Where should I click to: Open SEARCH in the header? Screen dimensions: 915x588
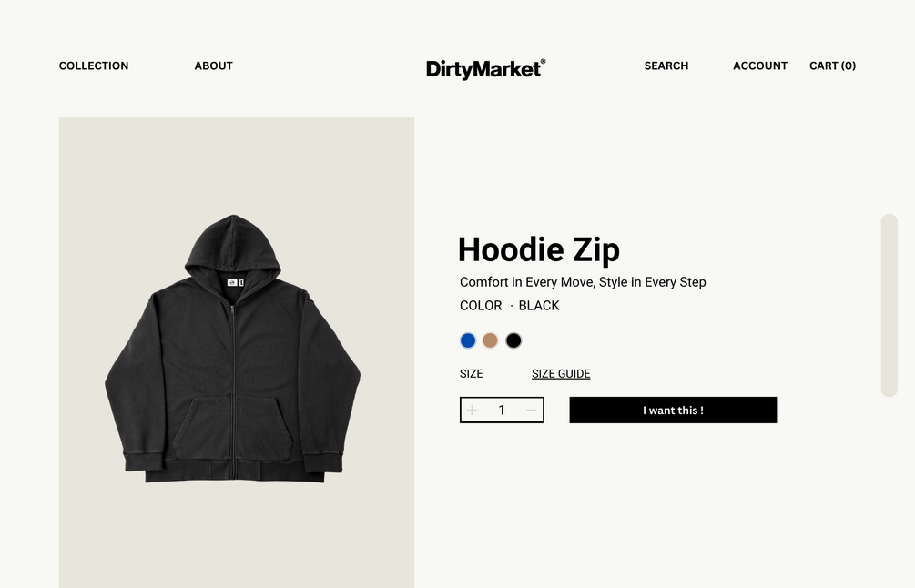tap(666, 66)
